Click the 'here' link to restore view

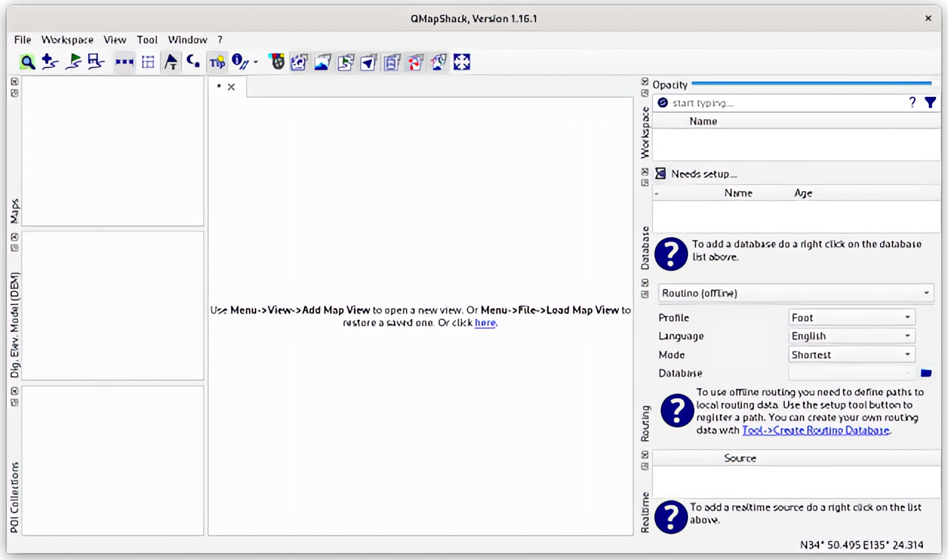point(485,323)
